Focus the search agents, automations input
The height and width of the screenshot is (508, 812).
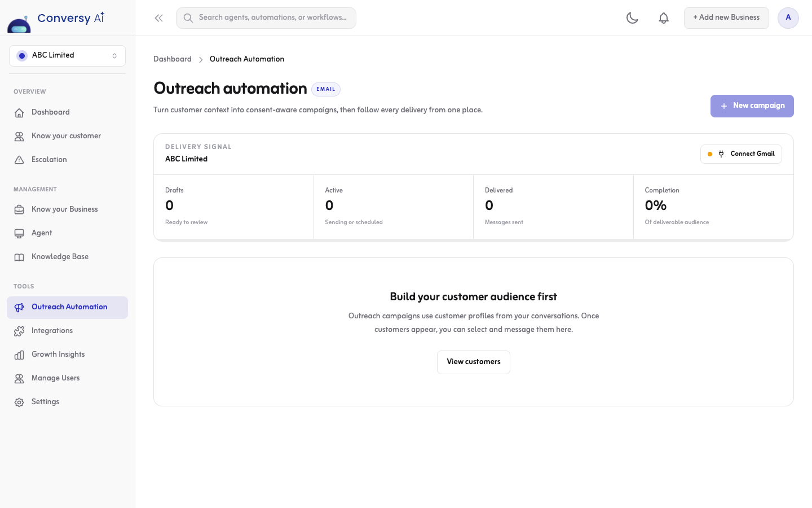pos(266,18)
